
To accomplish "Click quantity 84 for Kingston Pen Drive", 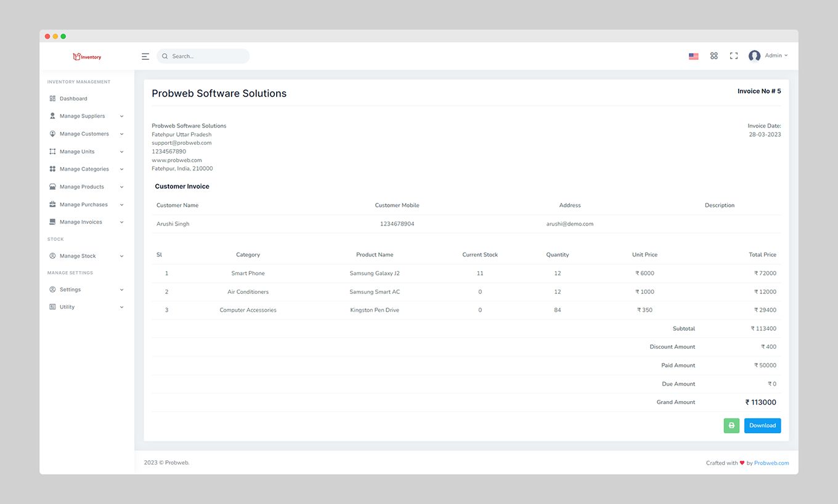I will point(558,310).
